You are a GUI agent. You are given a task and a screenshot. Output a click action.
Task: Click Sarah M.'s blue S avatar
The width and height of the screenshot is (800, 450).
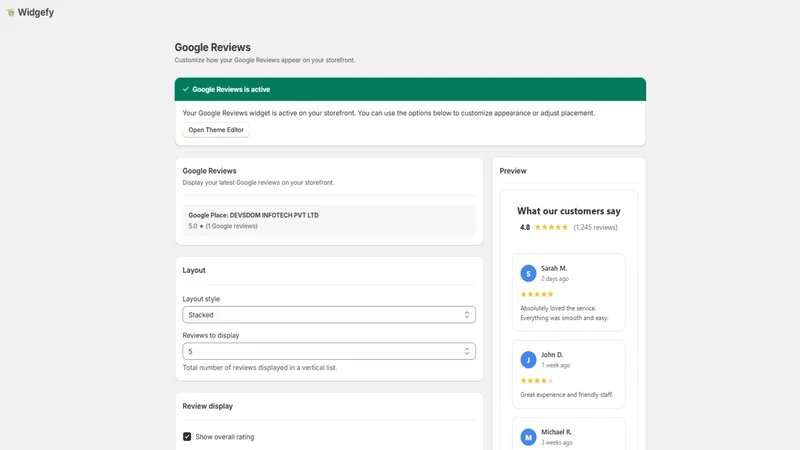(528, 273)
